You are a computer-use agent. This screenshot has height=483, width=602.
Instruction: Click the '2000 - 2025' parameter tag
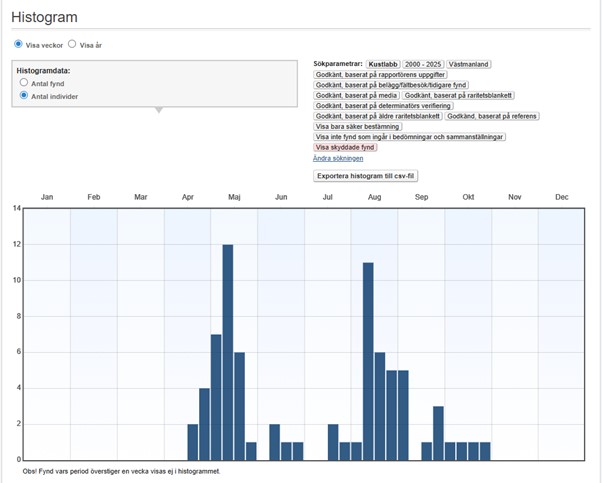tap(424, 64)
